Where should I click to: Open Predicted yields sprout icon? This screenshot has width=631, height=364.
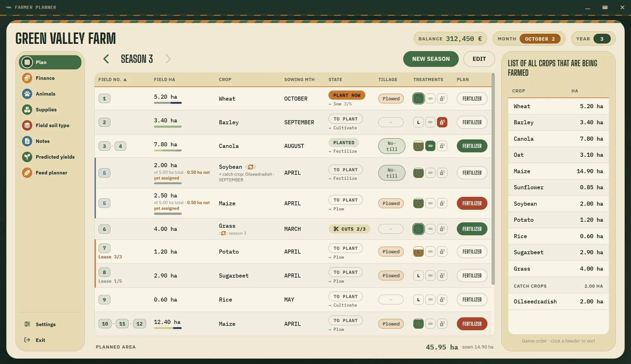click(27, 157)
